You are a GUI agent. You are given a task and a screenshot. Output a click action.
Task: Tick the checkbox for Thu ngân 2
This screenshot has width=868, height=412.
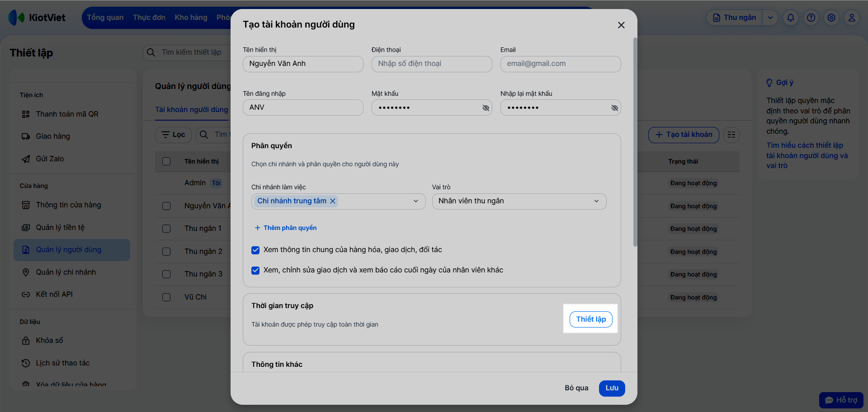166,252
